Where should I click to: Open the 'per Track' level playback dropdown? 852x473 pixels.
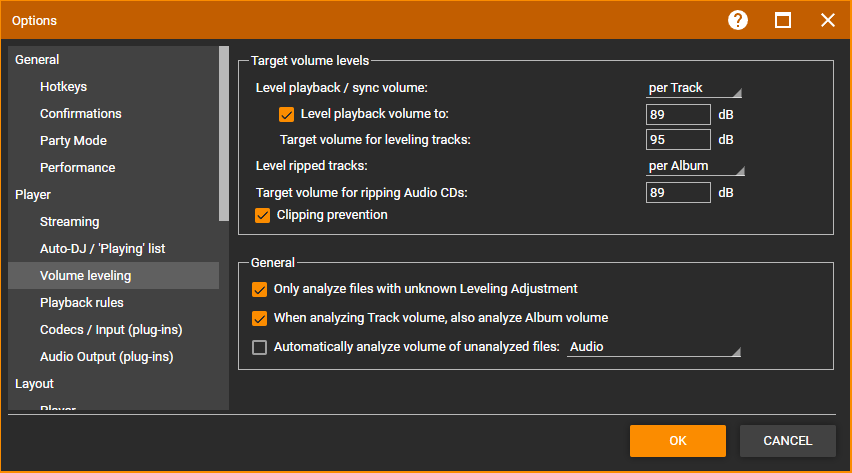[694, 88]
